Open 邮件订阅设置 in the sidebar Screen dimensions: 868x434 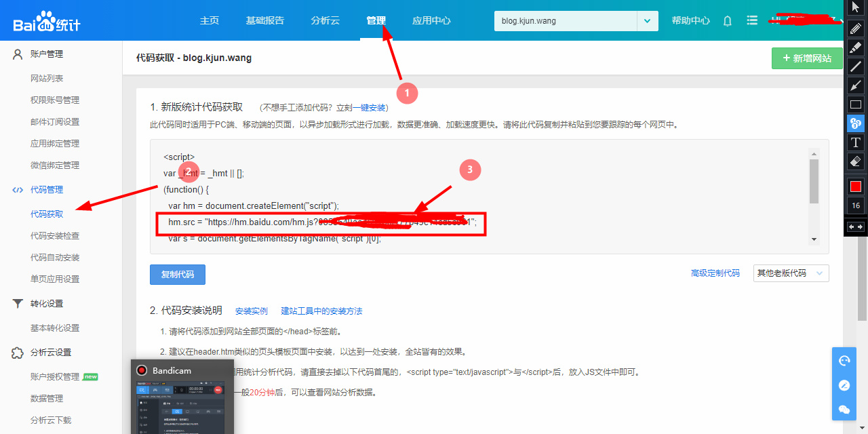55,122
